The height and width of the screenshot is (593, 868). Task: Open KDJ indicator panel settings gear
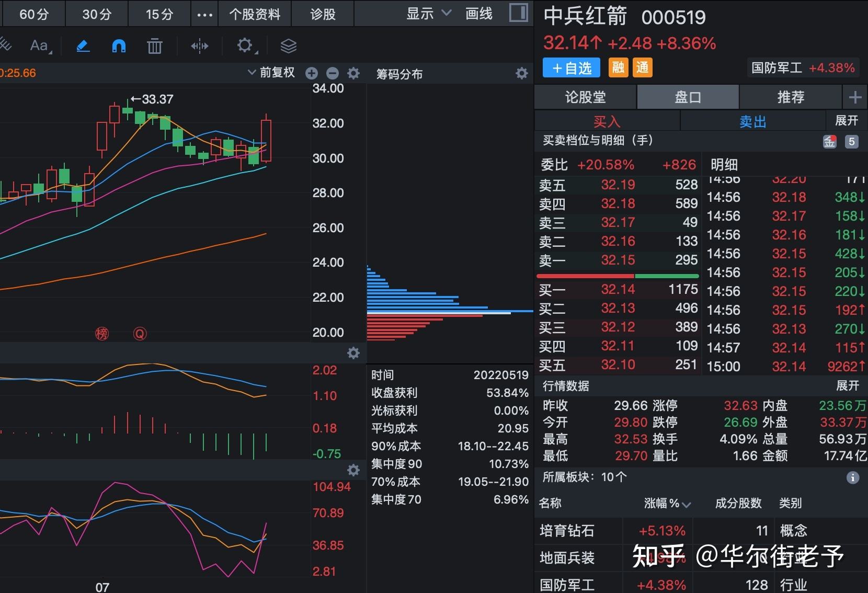(x=353, y=470)
